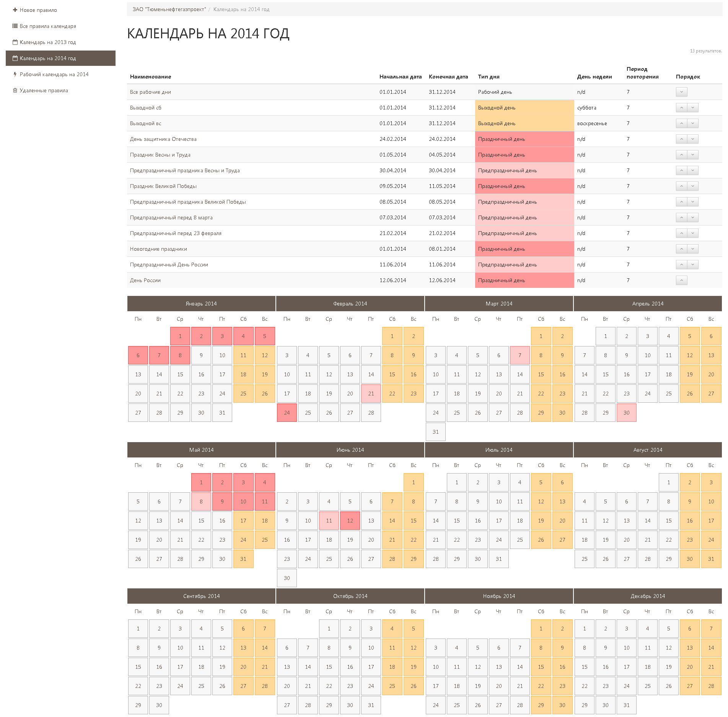Move Праздник Весны и Труда rule down

tap(693, 155)
